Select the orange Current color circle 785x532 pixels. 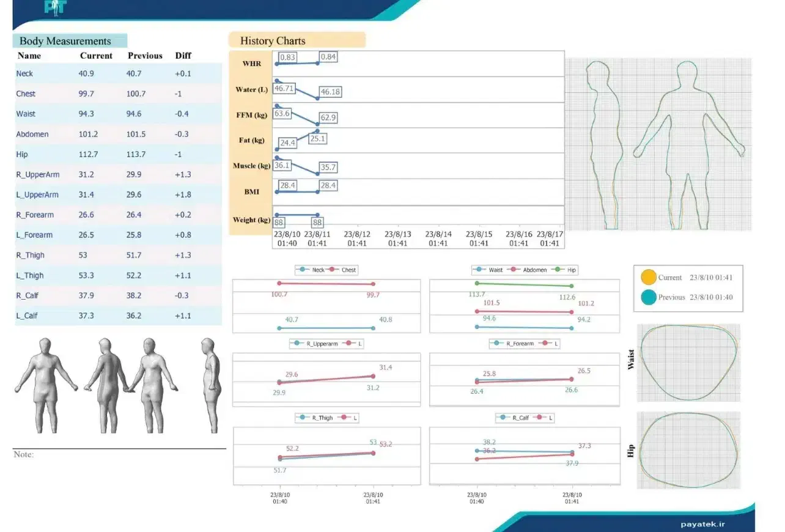point(648,277)
